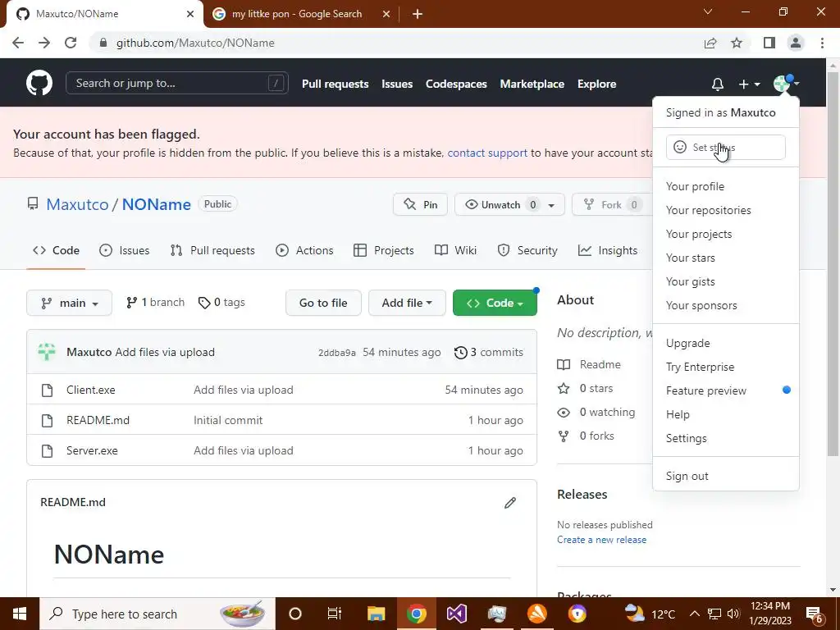View the 0 tags link
The height and width of the screenshot is (630, 840).
click(221, 303)
